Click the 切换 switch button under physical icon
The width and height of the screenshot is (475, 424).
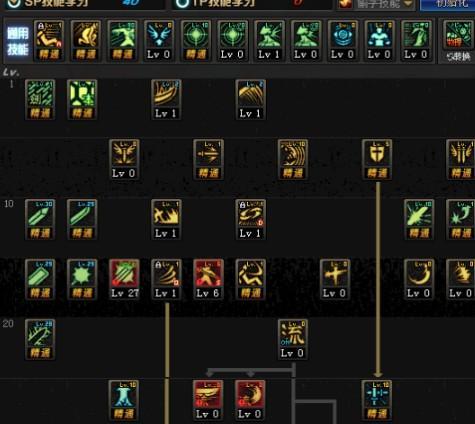(x=458, y=57)
